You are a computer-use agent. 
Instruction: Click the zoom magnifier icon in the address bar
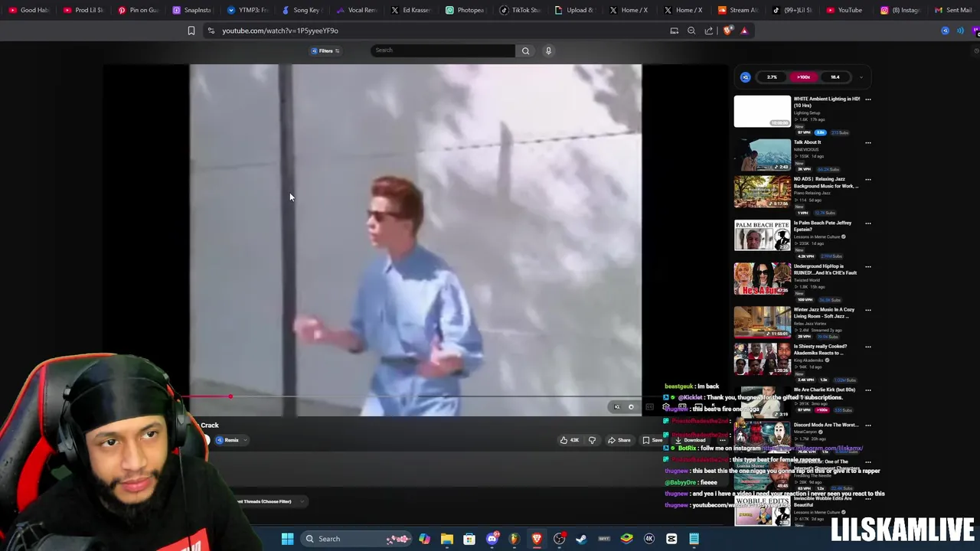[691, 31]
